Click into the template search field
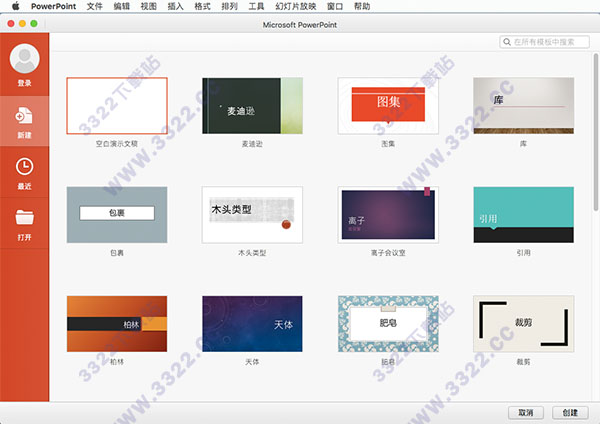 pos(544,42)
